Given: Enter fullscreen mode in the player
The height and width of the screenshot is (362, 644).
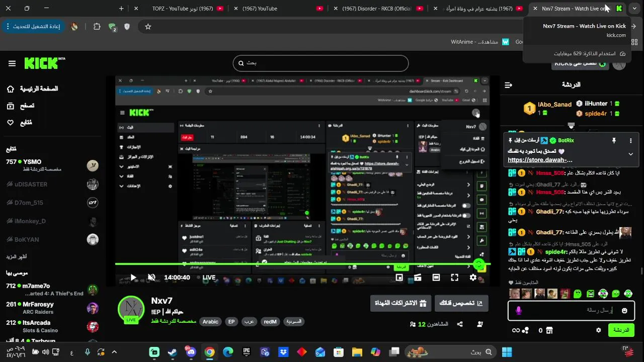Looking at the screenshot, I should (454, 278).
